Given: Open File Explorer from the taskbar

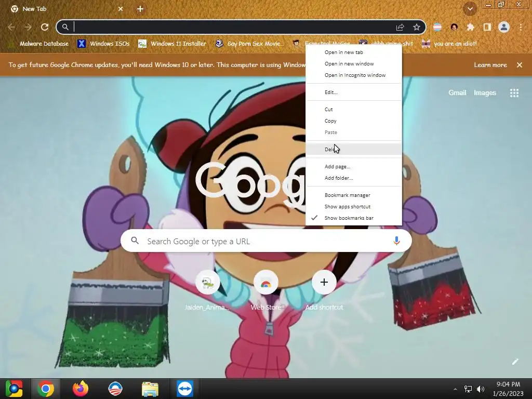Looking at the screenshot, I should (150, 389).
